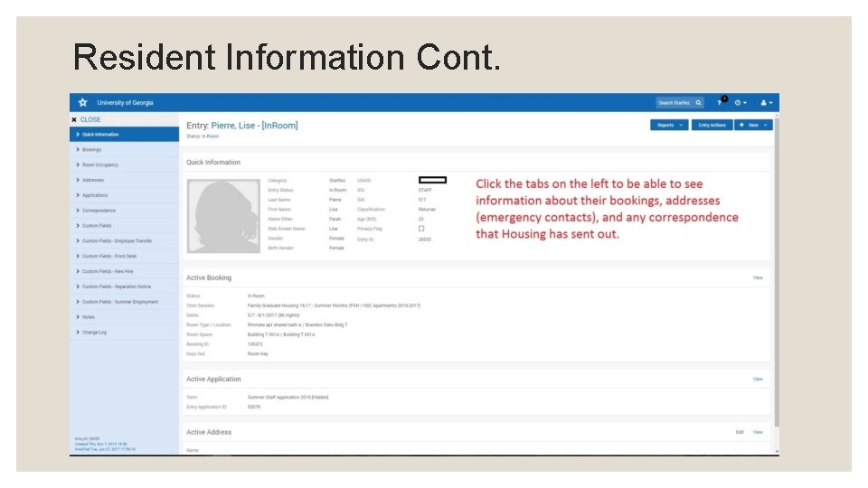Open the Correspondence sidebar tab
The height and width of the screenshot is (488, 868).
click(x=124, y=211)
